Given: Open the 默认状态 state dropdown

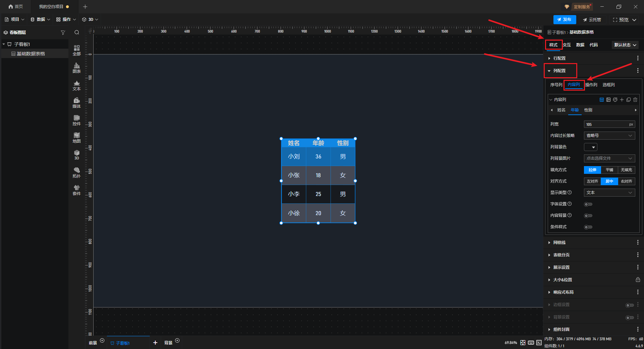Looking at the screenshot, I should (625, 45).
